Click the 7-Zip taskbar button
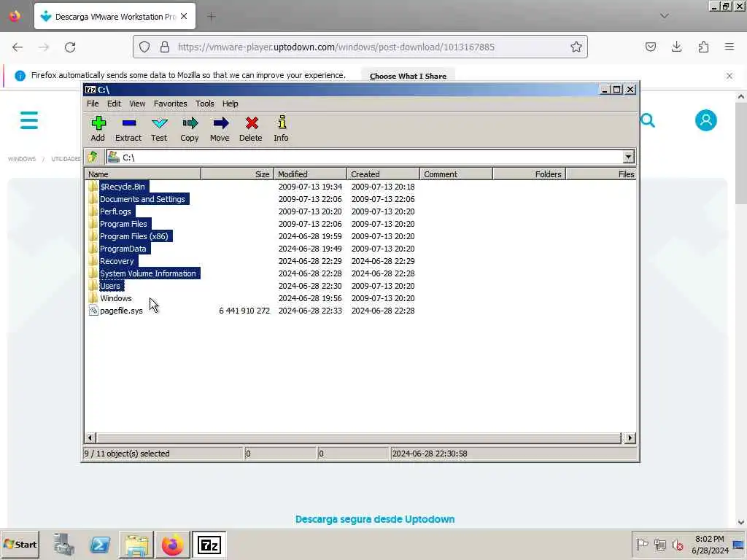Screen dimensions: 747x560 pos(209,545)
